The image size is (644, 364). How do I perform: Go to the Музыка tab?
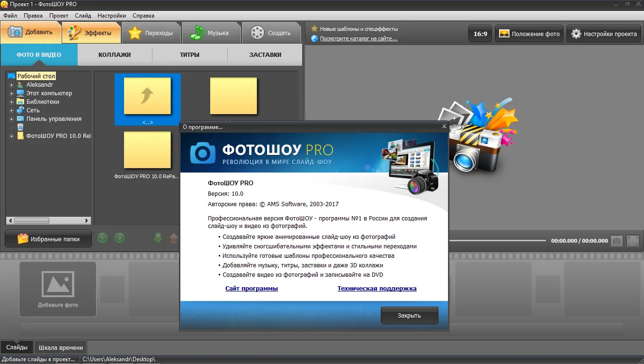click(211, 33)
